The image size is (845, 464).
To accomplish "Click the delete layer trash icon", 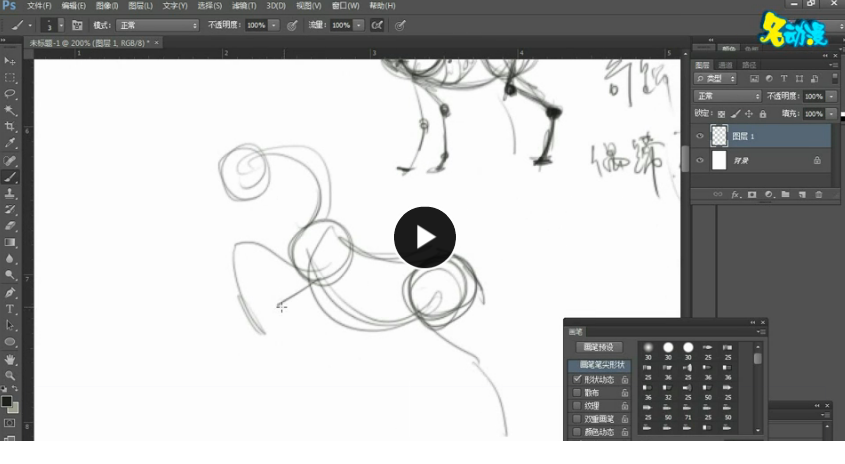I will click(819, 194).
